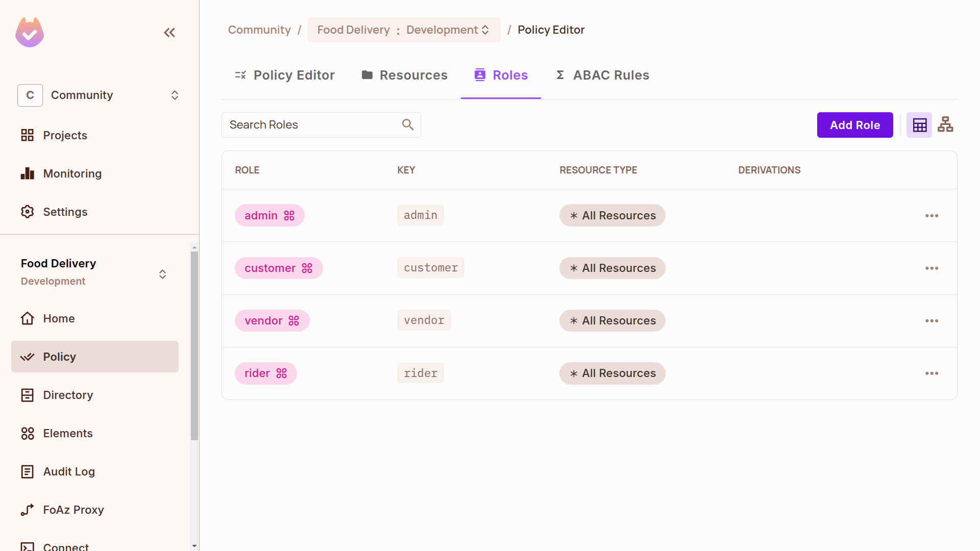Click the search magnifier icon
Image resolution: width=980 pixels, height=551 pixels.
(407, 124)
